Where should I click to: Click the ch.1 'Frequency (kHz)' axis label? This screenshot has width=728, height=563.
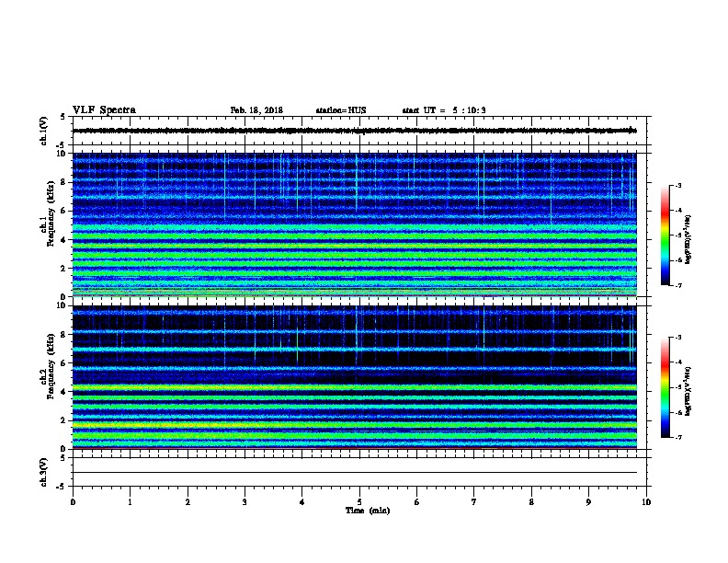[x=49, y=213]
